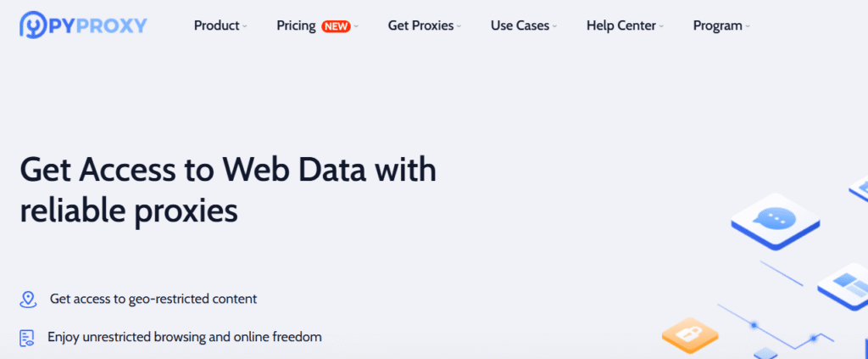Click "Get access to geo-restricted content" text
Screen dimensions: 868x359
point(153,299)
